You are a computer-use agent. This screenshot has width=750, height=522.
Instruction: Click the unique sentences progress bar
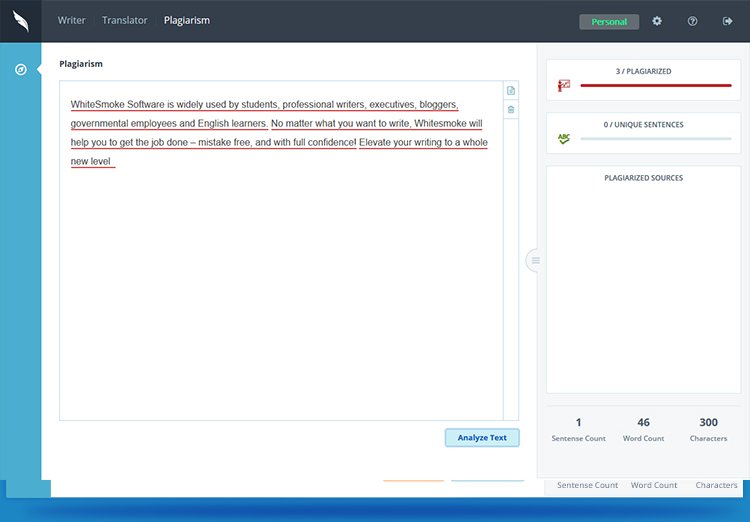click(655, 138)
